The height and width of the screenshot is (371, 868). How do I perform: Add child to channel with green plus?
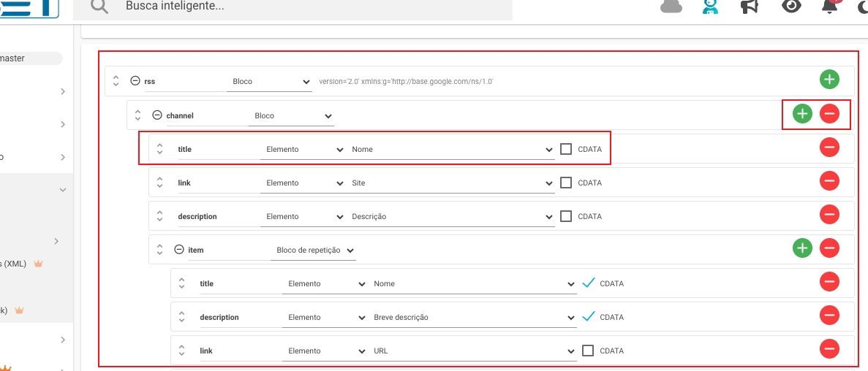click(x=802, y=114)
